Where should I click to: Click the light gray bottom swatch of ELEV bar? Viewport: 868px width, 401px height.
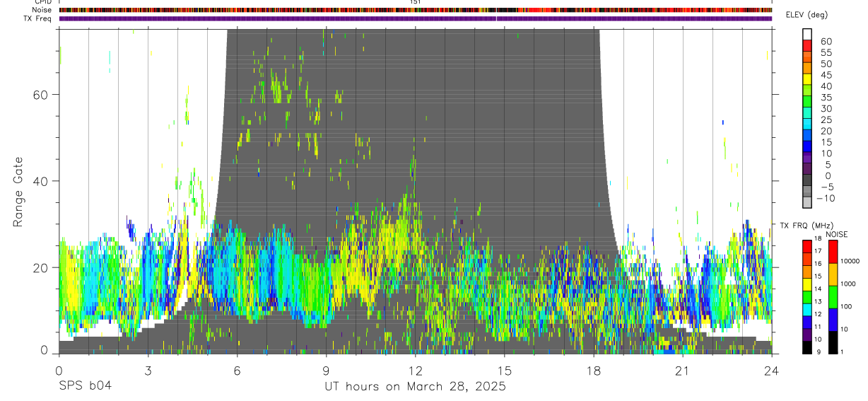coord(807,202)
